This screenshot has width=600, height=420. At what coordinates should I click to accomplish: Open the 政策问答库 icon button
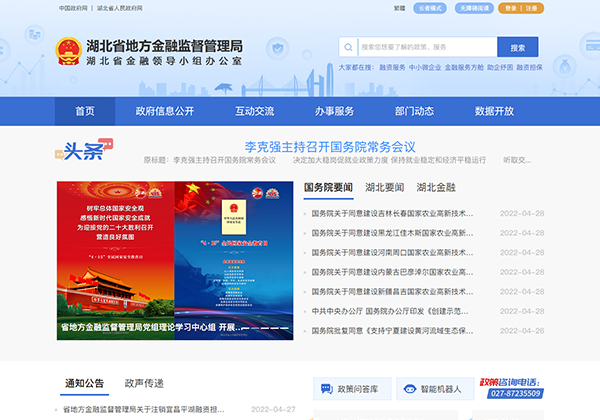coord(349,389)
